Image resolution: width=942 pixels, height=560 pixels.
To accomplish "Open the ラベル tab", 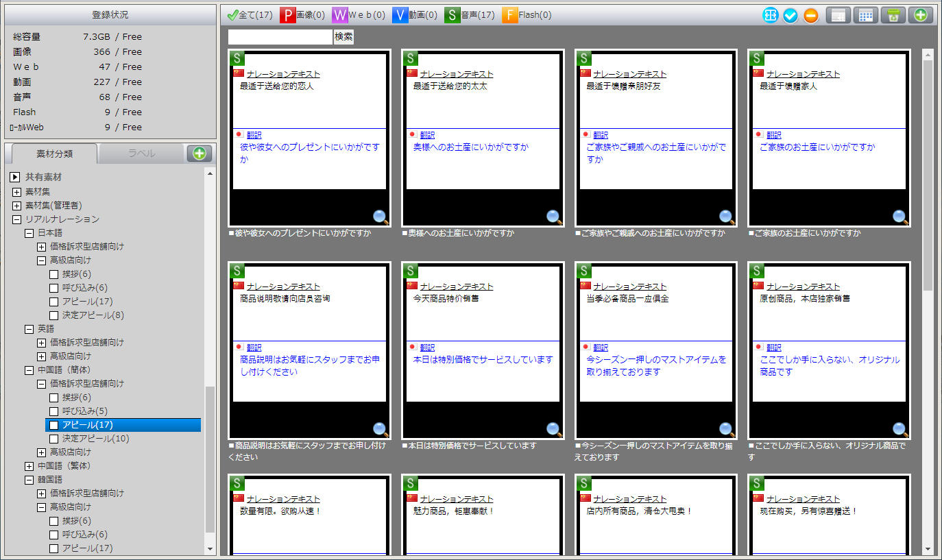I will pos(142,154).
